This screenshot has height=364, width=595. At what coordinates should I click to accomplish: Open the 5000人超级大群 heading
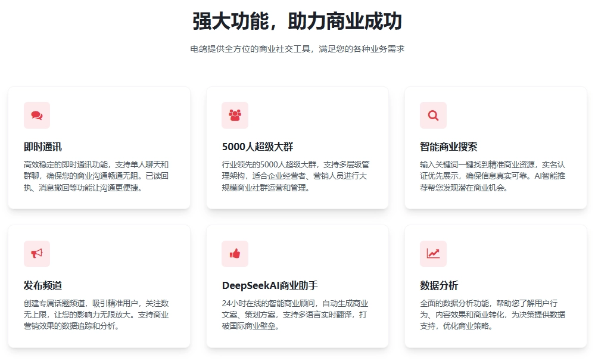(x=257, y=147)
